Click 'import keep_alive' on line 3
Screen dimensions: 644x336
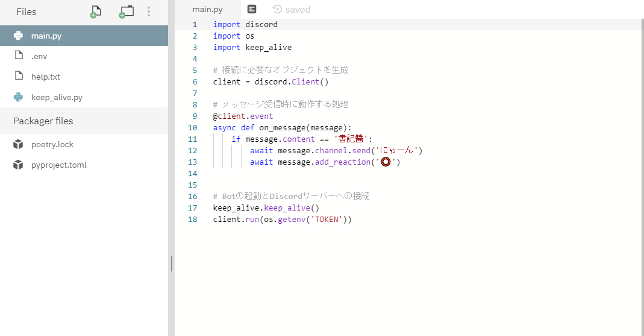click(x=252, y=47)
